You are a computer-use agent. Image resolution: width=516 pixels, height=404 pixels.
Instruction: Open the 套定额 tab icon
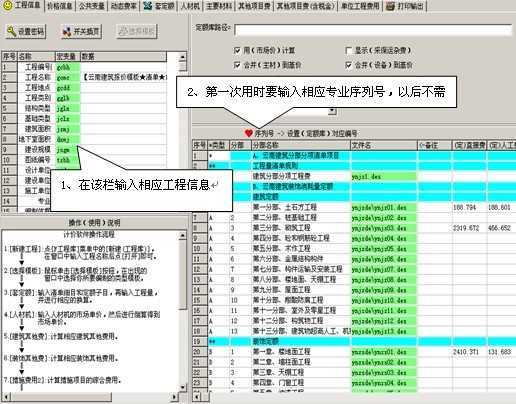[x=148, y=6]
